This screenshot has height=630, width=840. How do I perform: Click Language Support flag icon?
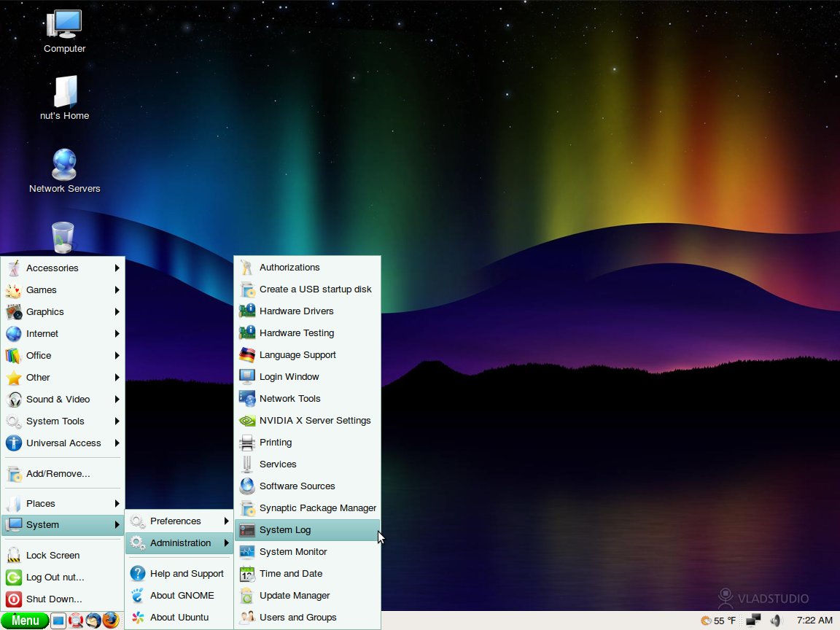[x=247, y=354]
